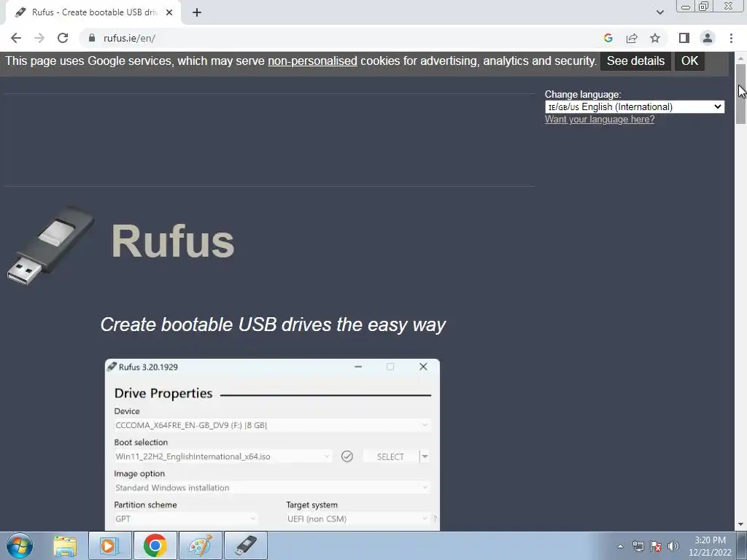This screenshot has height=560, width=747.
Task: Click the SELECT button in Rufus screenshot
Action: pos(391,456)
